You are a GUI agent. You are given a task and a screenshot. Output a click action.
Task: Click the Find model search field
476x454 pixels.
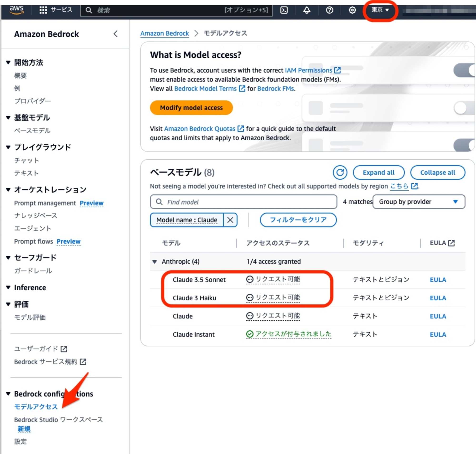coord(243,202)
